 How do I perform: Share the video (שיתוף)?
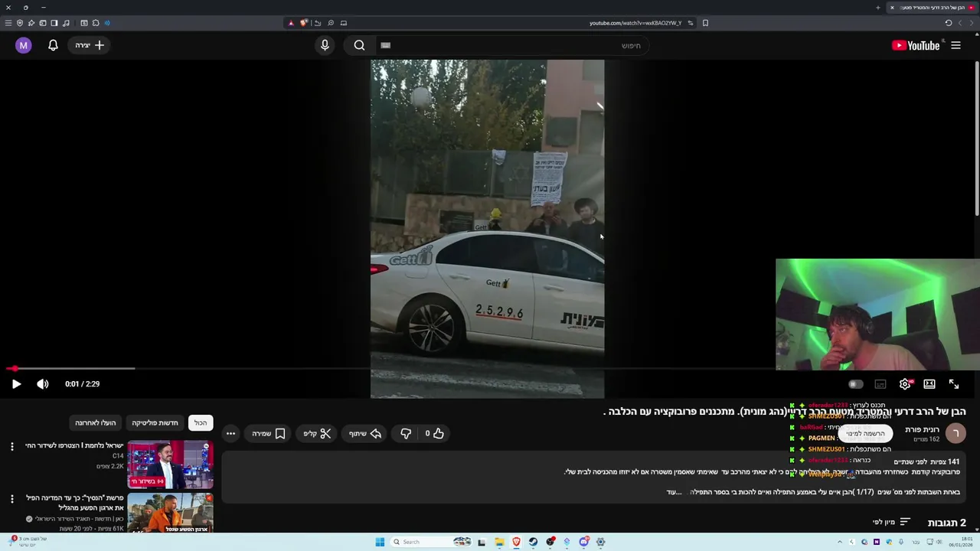tap(365, 433)
